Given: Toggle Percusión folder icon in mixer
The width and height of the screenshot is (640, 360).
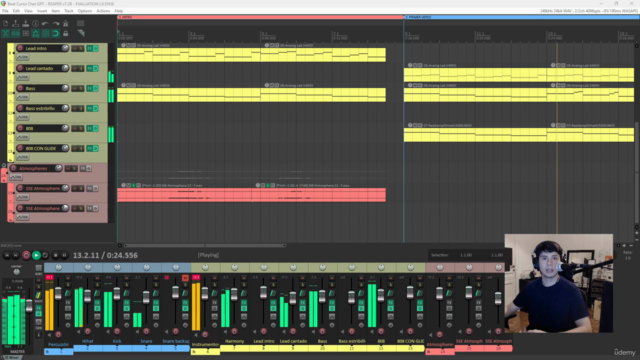Looking at the screenshot, I should (x=47, y=351).
